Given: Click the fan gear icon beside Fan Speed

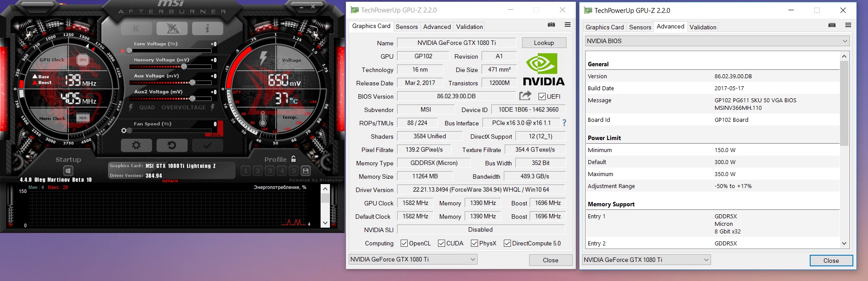Looking at the screenshot, I should click(124, 131).
